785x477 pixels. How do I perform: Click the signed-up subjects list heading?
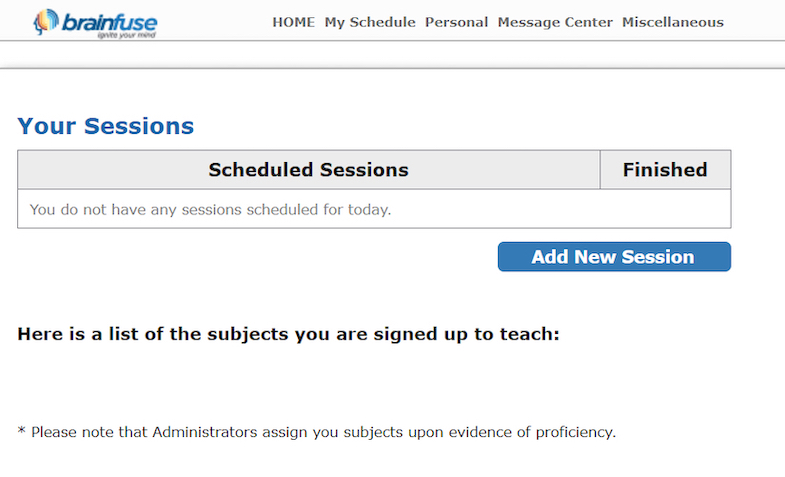[288, 334]
